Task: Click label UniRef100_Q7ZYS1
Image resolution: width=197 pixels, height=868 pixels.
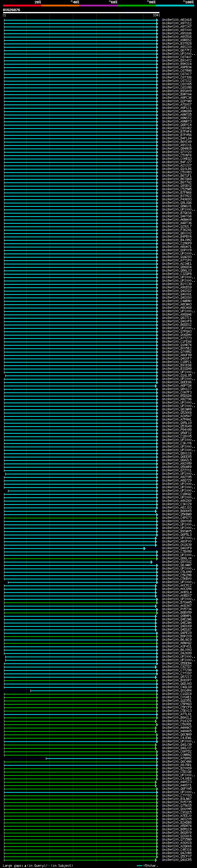Action: [x=177, y=470]
